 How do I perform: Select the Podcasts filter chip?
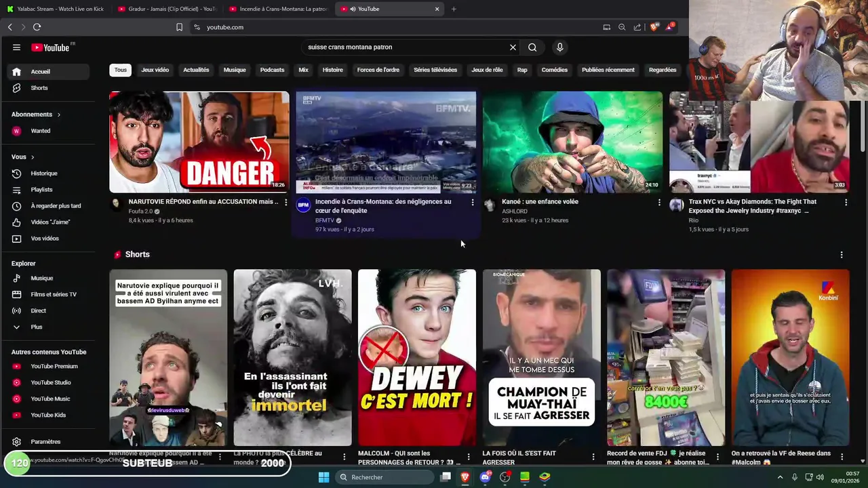pyautogui.click(x=272, y=70)
